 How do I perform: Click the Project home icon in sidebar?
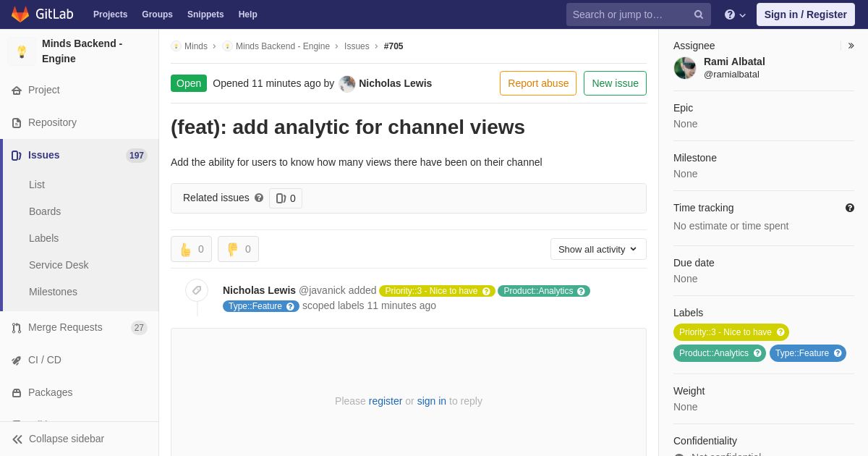pos(17,90)
